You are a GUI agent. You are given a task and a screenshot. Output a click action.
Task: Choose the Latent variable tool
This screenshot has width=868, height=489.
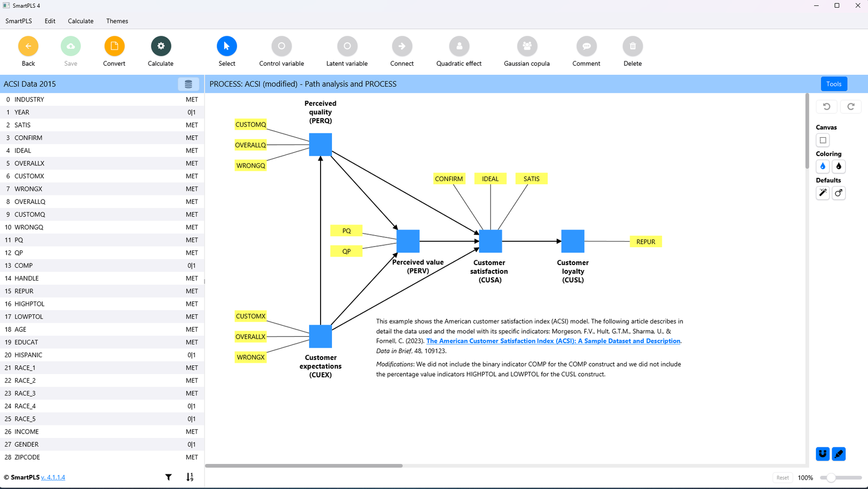coord(347,46)
